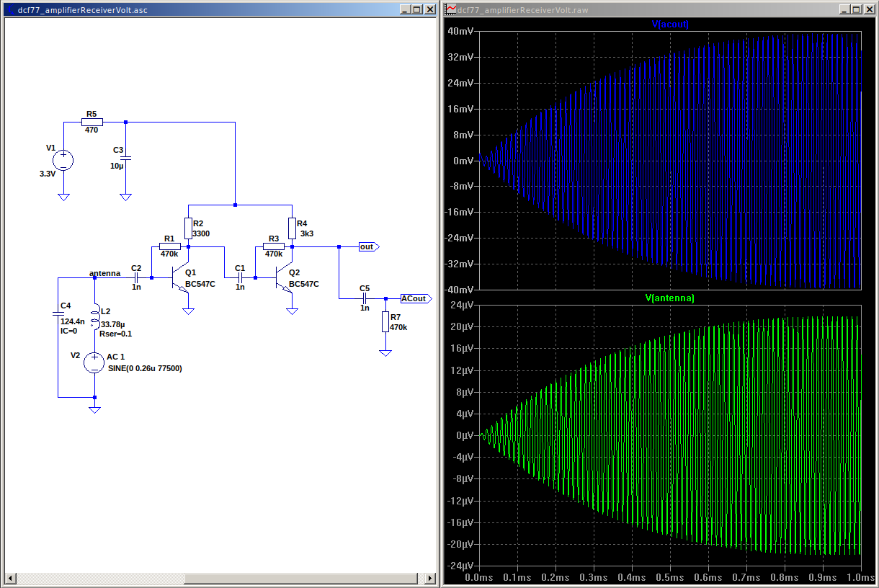
Task: Click the '33.78µ' value of L2
Action: [x=113, y=324]
